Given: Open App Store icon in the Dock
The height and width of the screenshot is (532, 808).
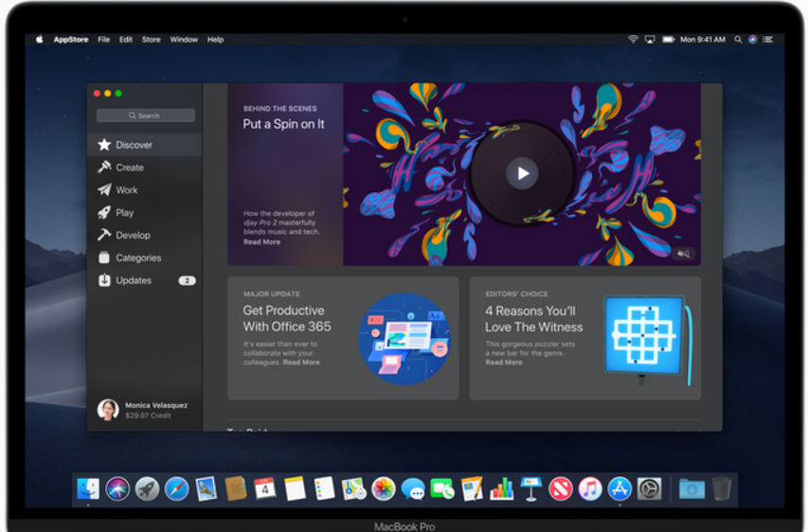Looking at the screenshot, I should 619,488.
